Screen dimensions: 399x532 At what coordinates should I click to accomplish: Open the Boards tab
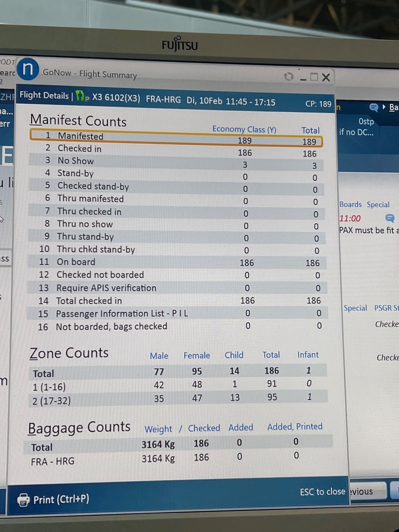pos(350,205)
